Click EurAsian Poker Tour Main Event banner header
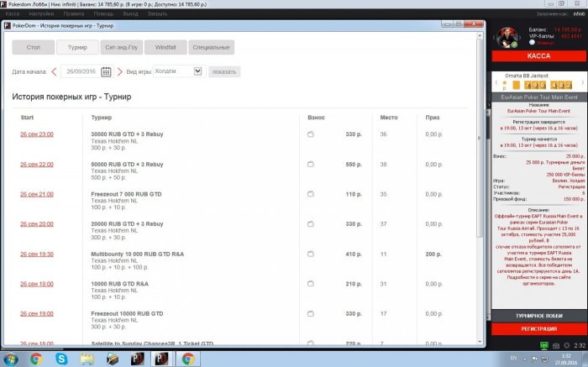The image size is (588, 367). 539,97
